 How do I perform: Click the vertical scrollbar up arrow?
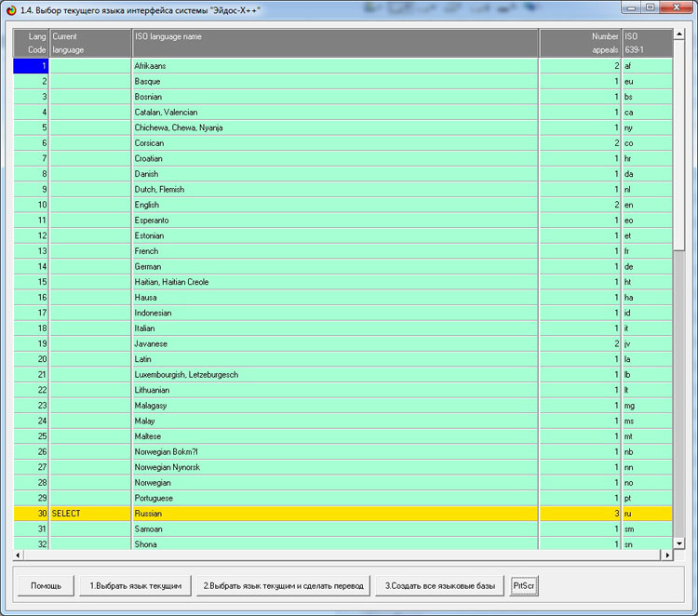click(x=678, y=34)
